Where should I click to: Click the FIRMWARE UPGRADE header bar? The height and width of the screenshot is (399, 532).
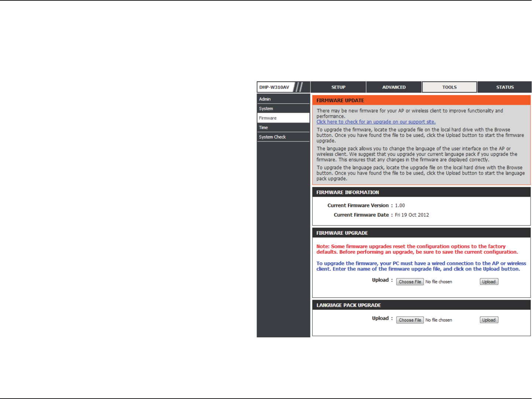pos(421,233)
